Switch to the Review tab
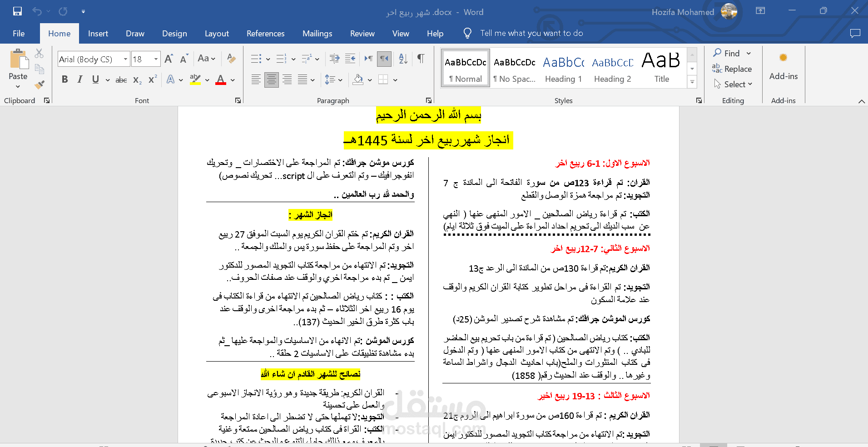Viewport: 868px width, 447px height. tap(362, 33)
